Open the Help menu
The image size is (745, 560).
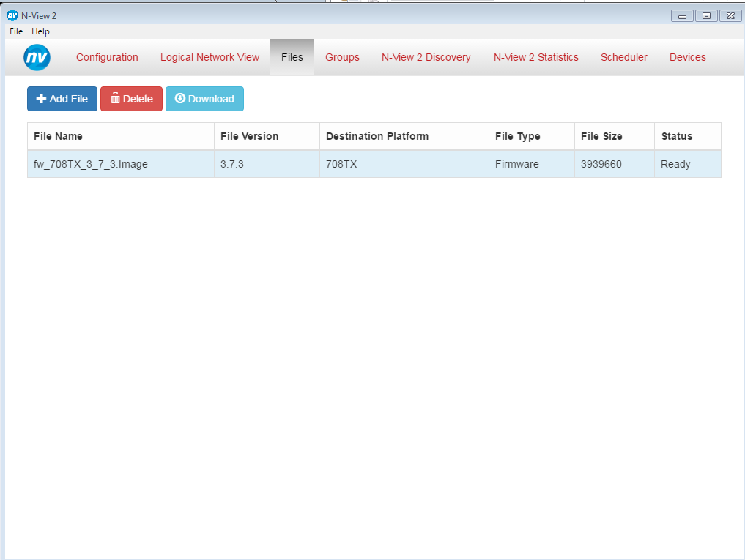click(40, 31)
